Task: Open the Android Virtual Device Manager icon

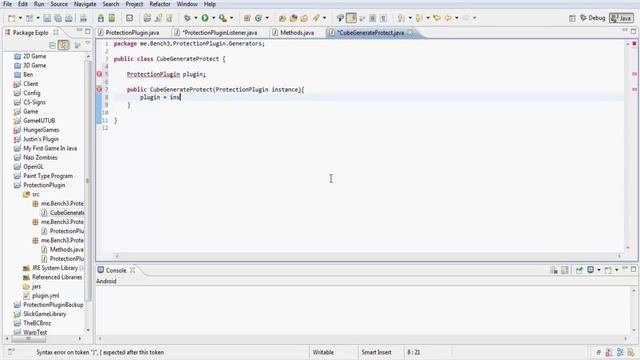Action: [x=111, y=18]
